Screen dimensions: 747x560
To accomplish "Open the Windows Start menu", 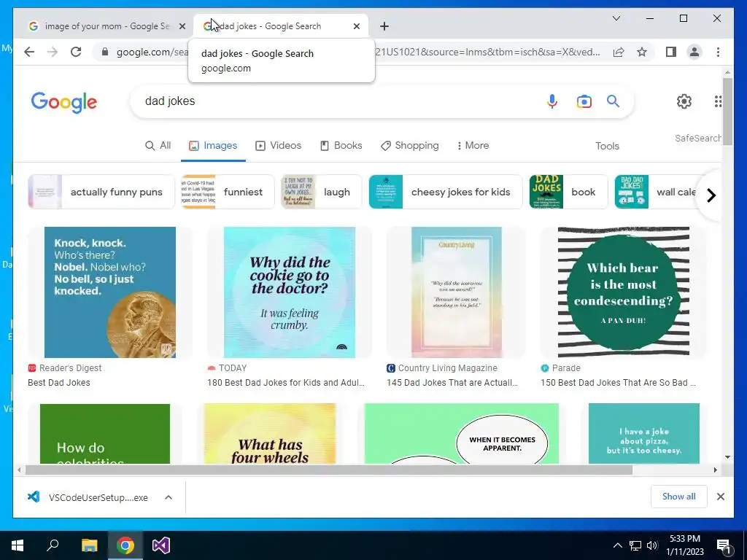I will coord(18,545).
